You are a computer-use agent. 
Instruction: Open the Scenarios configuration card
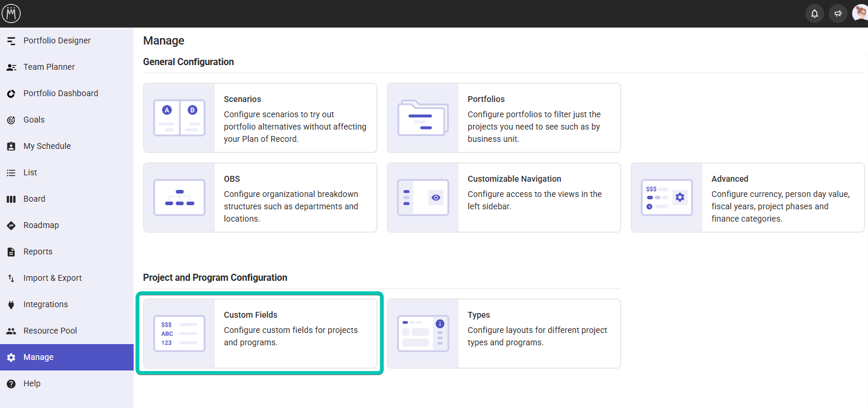click(x=260, y=118)
